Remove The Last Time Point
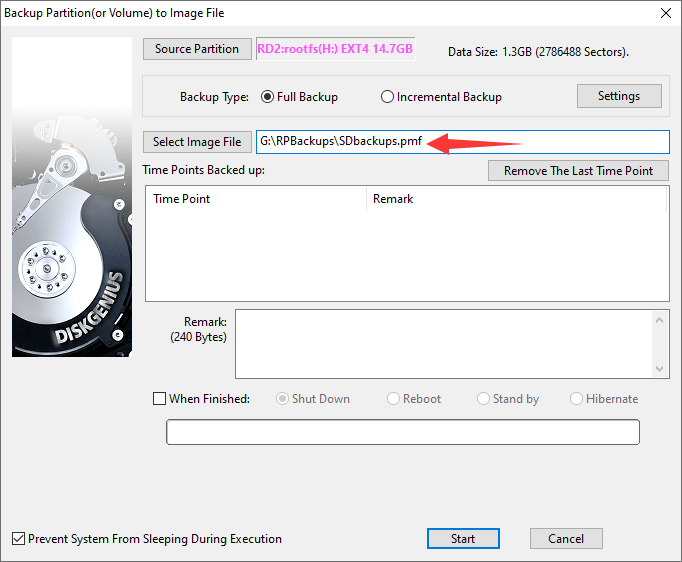 (x=578, y=170)
